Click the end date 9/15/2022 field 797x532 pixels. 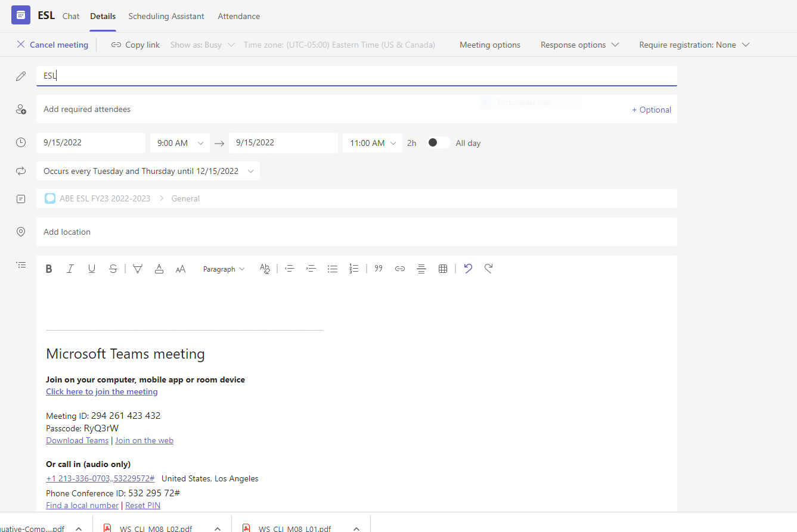[283, 142]
